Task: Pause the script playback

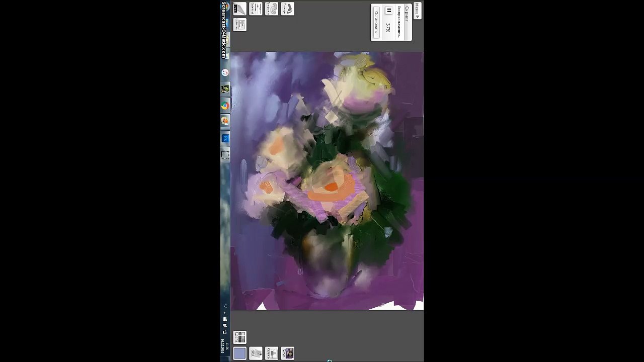Action: [388, 11]
